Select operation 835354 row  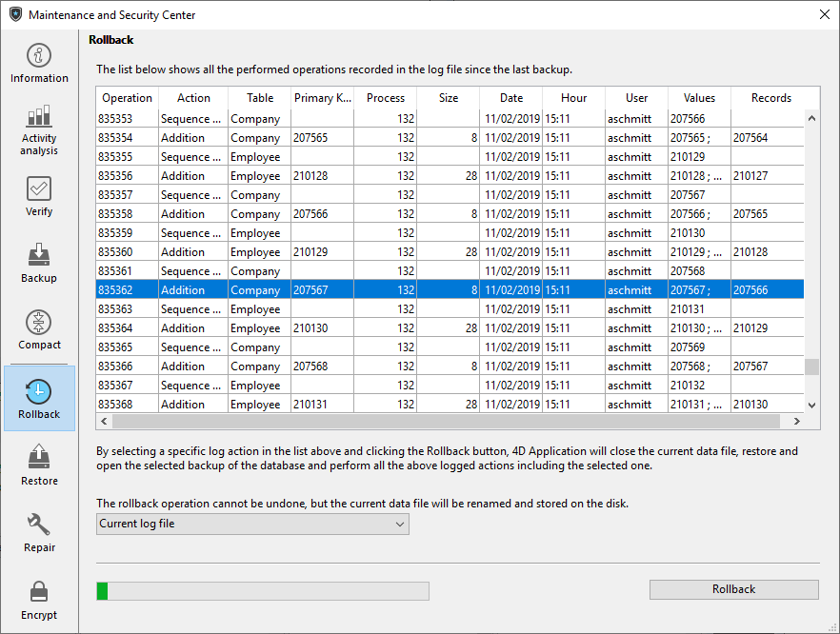tap(448, 138)
